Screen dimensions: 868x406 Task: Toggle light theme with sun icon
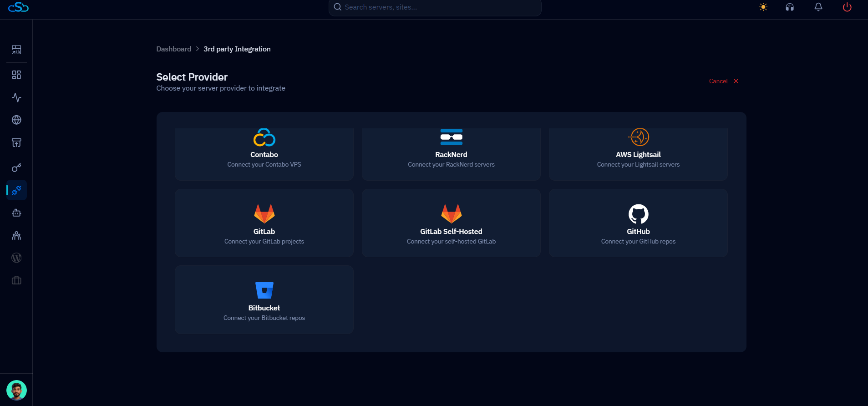point(763,7)
